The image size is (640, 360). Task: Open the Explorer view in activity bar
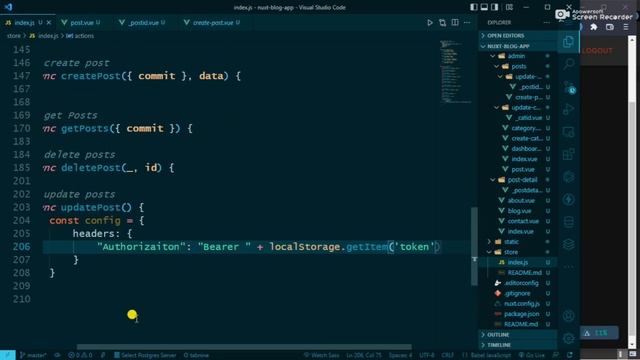pos(568,42)
